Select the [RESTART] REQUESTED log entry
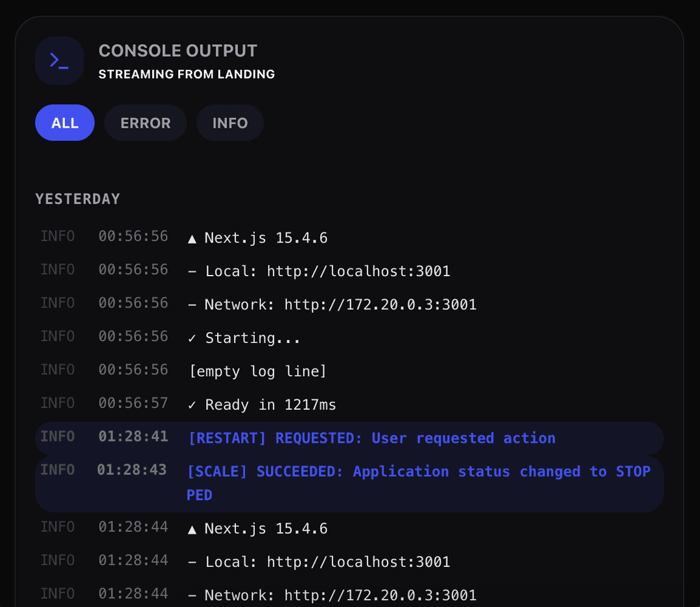This screenshot has width=700, height=607. click(371, 438)
